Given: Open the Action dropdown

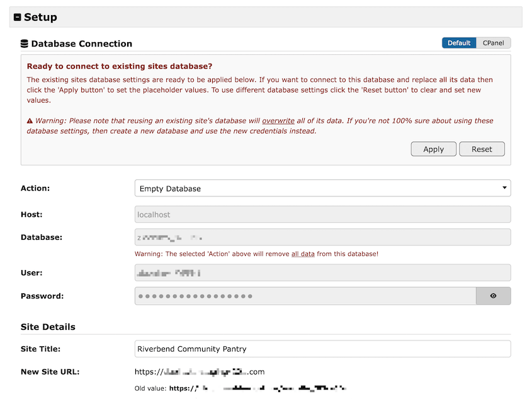Looking at the screenshot, I should coord(322,188).
